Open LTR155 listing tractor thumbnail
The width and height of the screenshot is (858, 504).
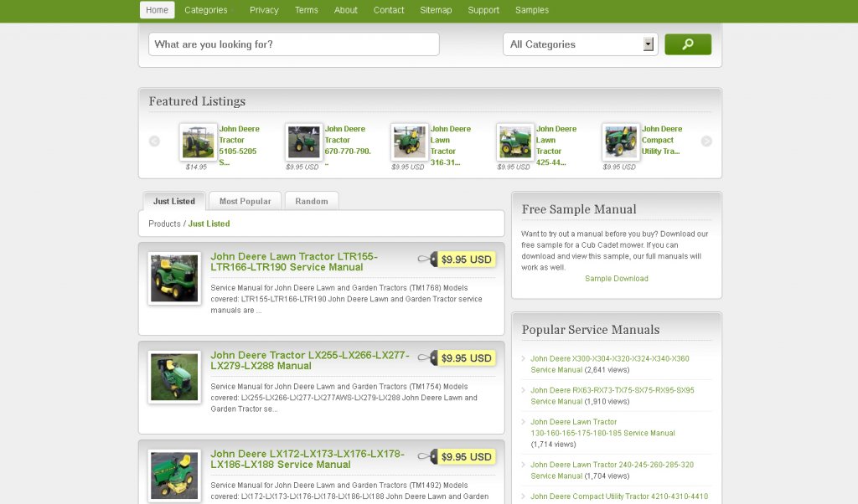pos(174,278)
